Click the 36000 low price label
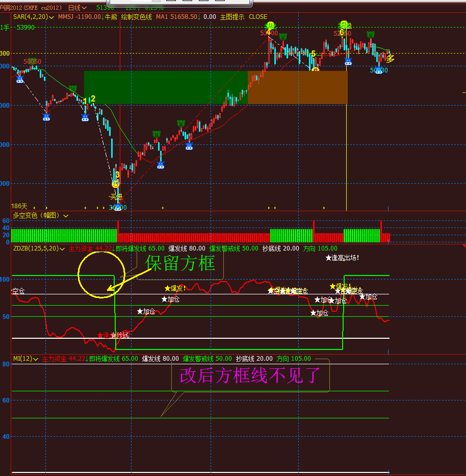Viewport: 466px width, 476px height. 118,208
